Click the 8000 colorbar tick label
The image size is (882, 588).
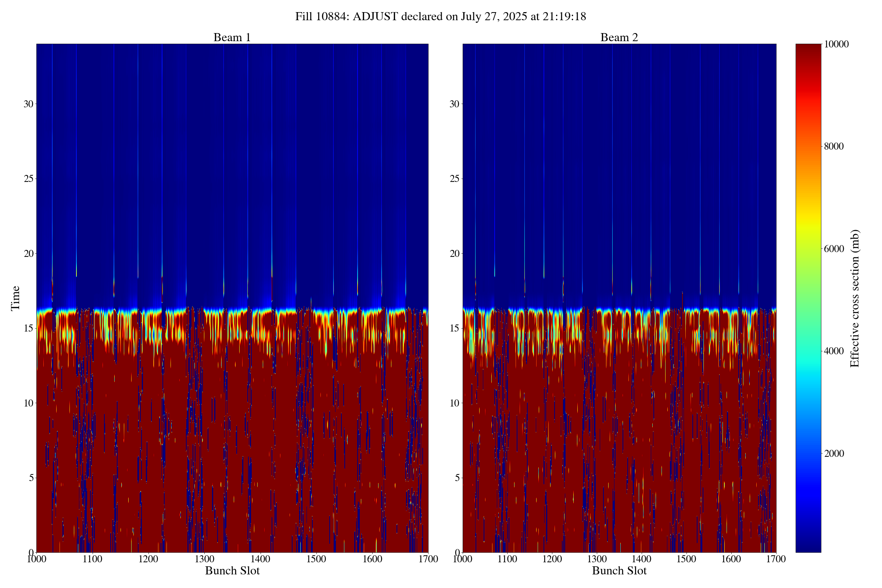pos(833,146)
